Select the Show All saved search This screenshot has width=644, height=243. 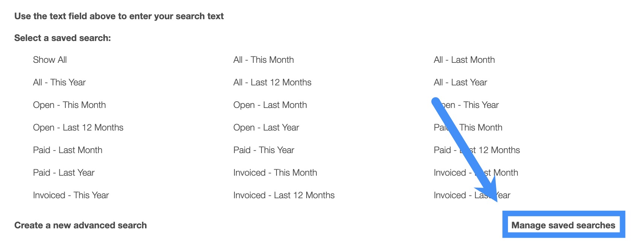click(x=50, y=60)
